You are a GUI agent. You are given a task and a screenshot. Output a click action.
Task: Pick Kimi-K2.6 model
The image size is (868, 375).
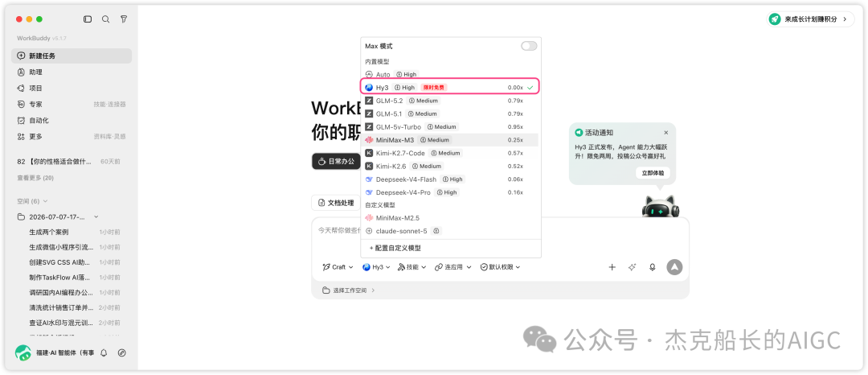click(451, 166)
